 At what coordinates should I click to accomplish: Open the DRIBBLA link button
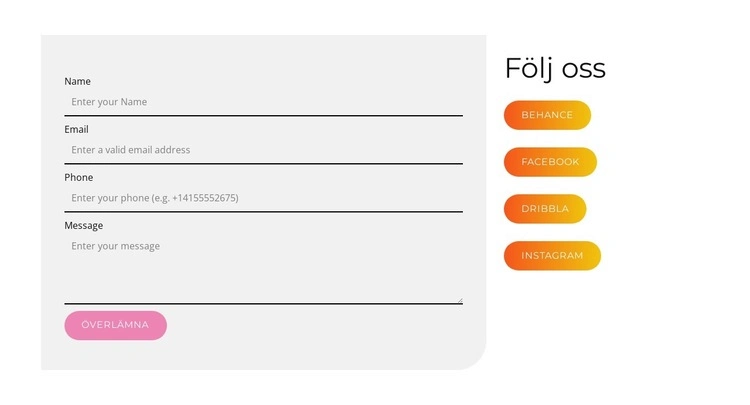tap(545, 209)
